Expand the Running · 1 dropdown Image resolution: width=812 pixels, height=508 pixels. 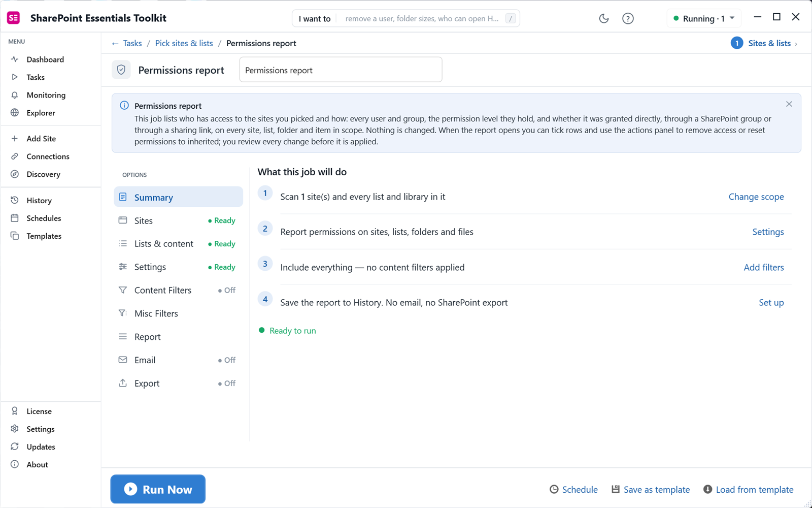704,18
